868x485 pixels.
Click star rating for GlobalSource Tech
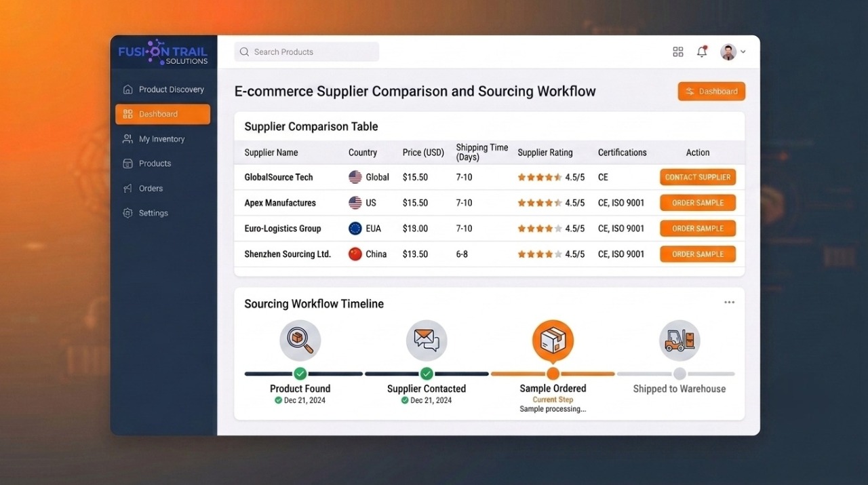(x=540, y=177)
